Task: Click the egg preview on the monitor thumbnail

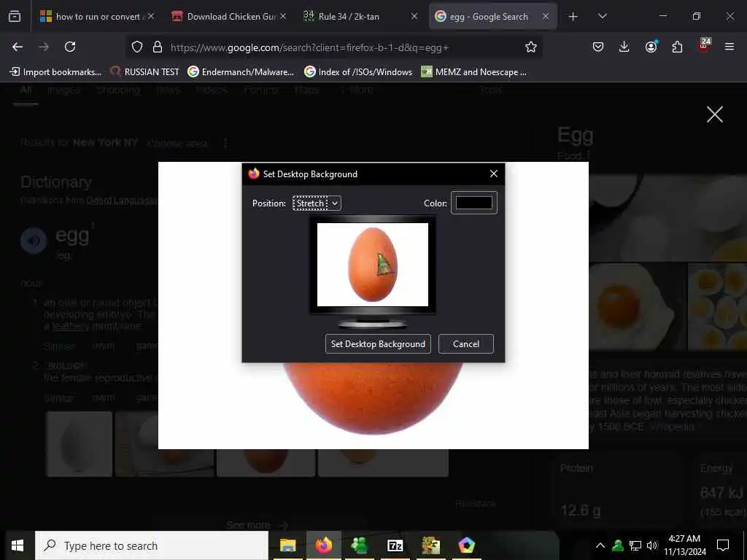Action: (373, 265)
